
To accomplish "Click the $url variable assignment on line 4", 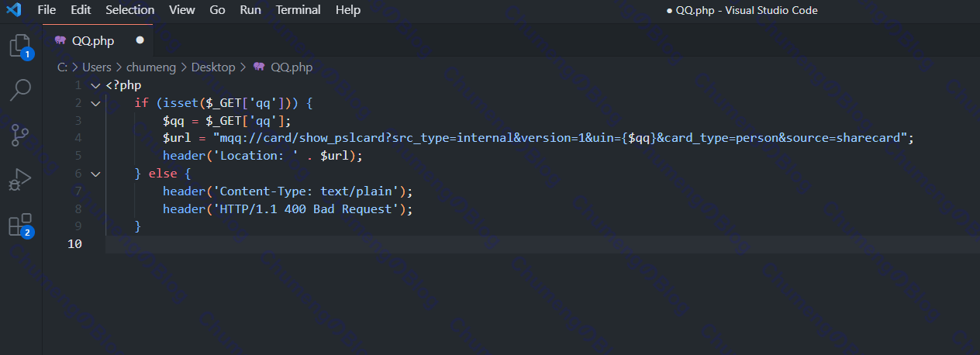I will 177,138.
